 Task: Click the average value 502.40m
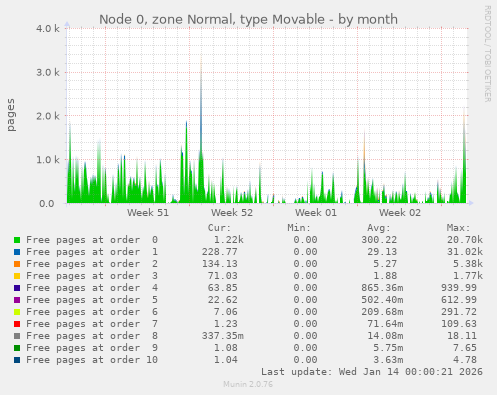(382, 300)
